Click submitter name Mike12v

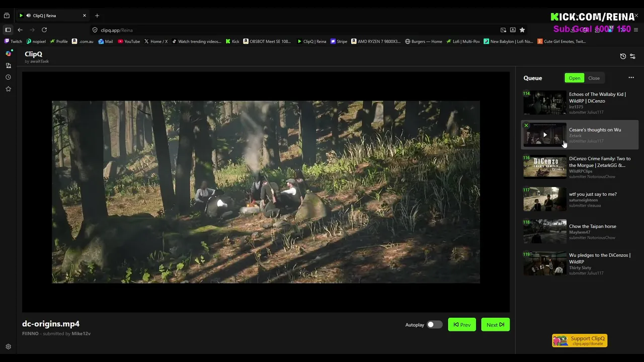click(x=81, y=334)
